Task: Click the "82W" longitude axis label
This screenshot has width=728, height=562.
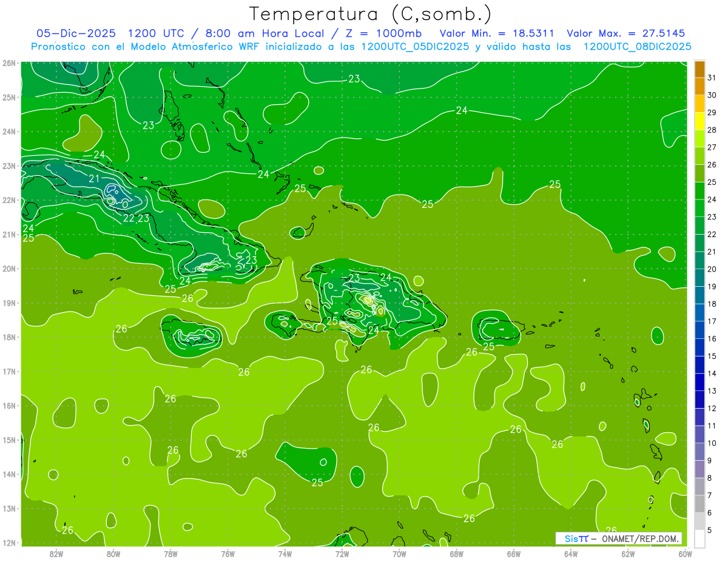Action: pos(56,554)
